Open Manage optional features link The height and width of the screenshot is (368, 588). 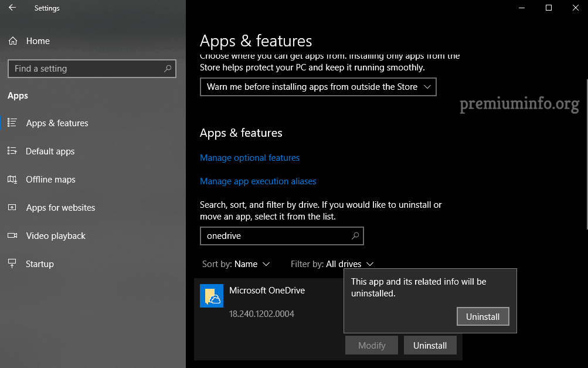(250, 158)
